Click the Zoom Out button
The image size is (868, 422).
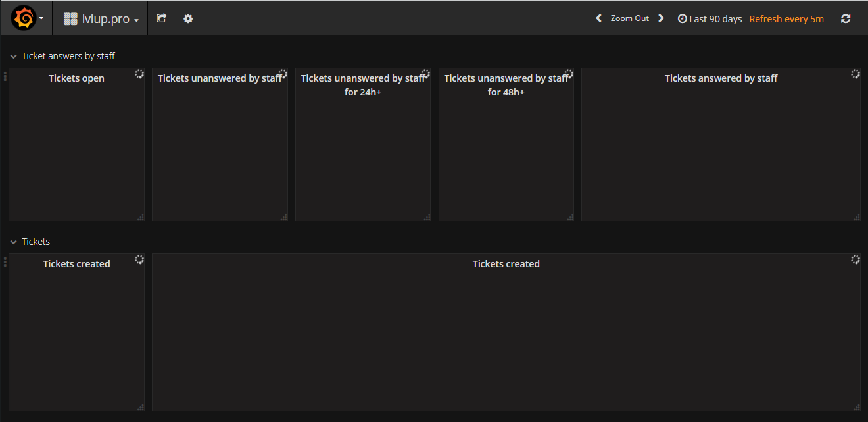[629, 18]
